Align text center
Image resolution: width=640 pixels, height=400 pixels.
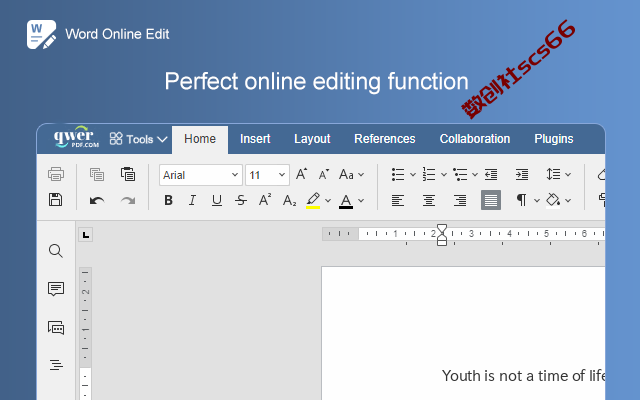[x=429, y=200]
